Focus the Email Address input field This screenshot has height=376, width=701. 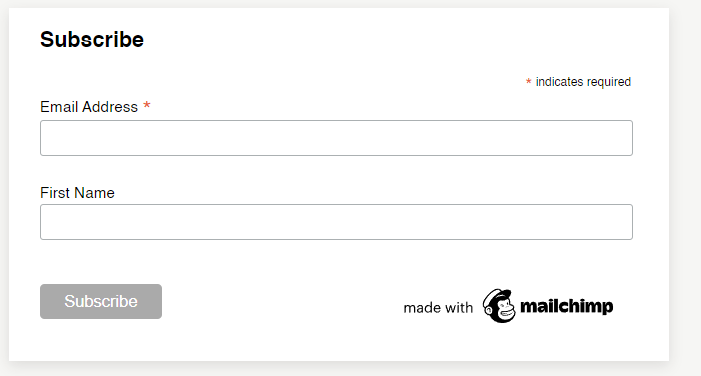[336, 138]
